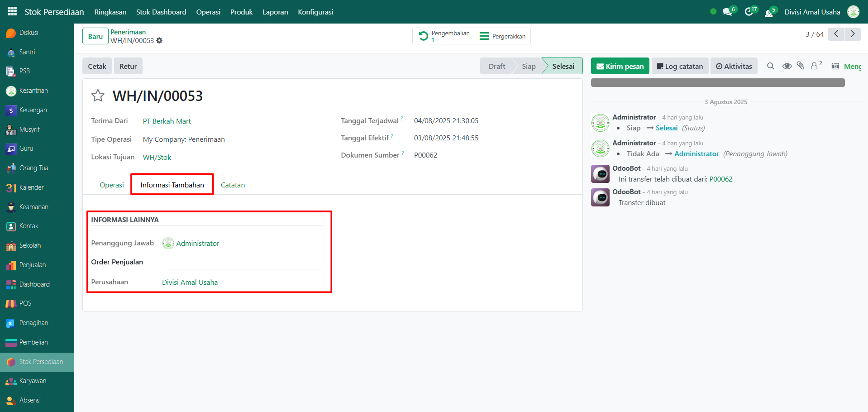Open the apps grid menu icon
This screenshot has width=868, height=412.
(x=12, y=11)
